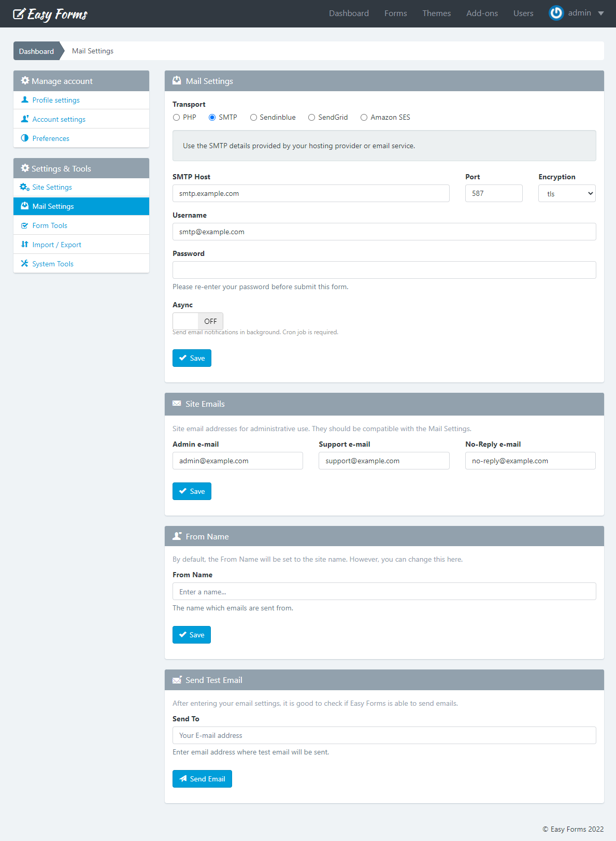Image resolution: width=616 pixels, height=841 pixels.
Task: Click the Port input field
Action: point(494,193)
